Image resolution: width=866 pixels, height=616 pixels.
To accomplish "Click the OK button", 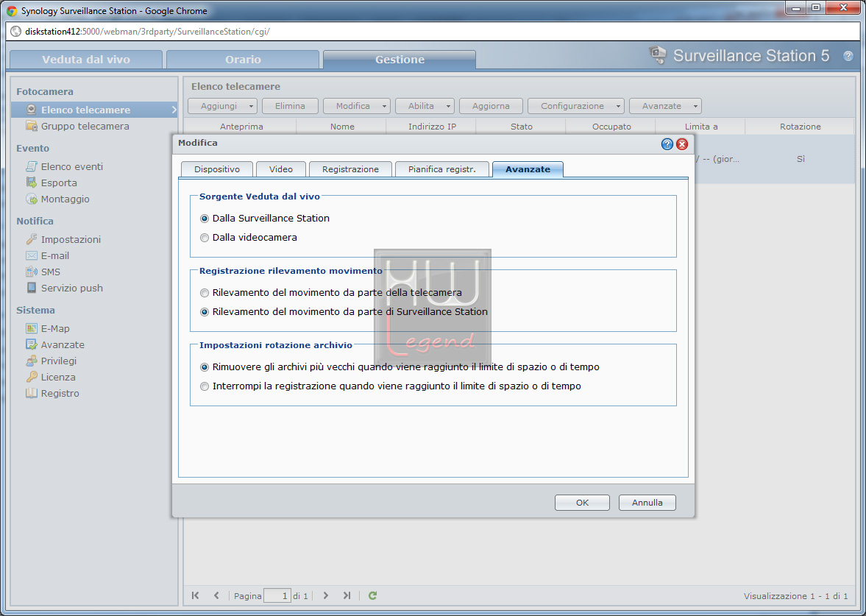I will pos(582,503).
